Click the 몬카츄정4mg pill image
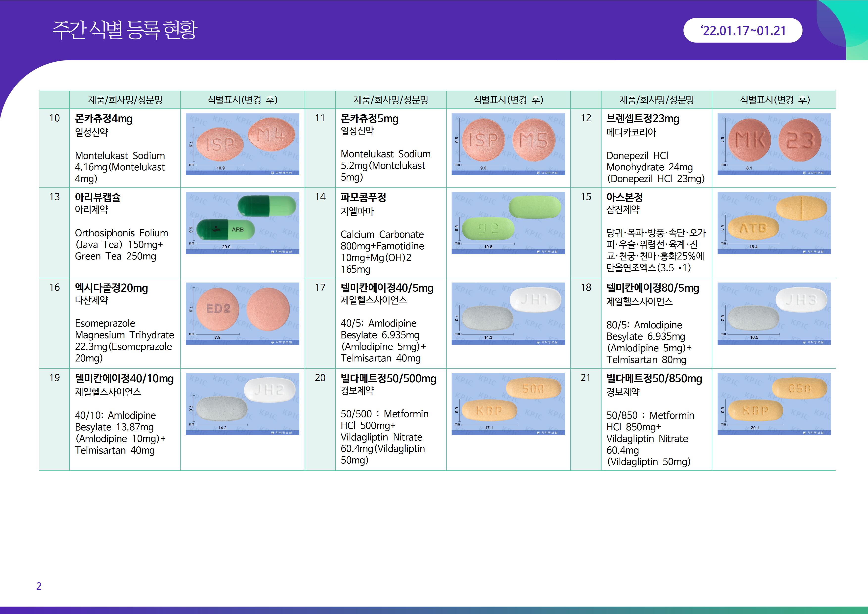Viewport: 868px width, 614px height. (242, 144)
